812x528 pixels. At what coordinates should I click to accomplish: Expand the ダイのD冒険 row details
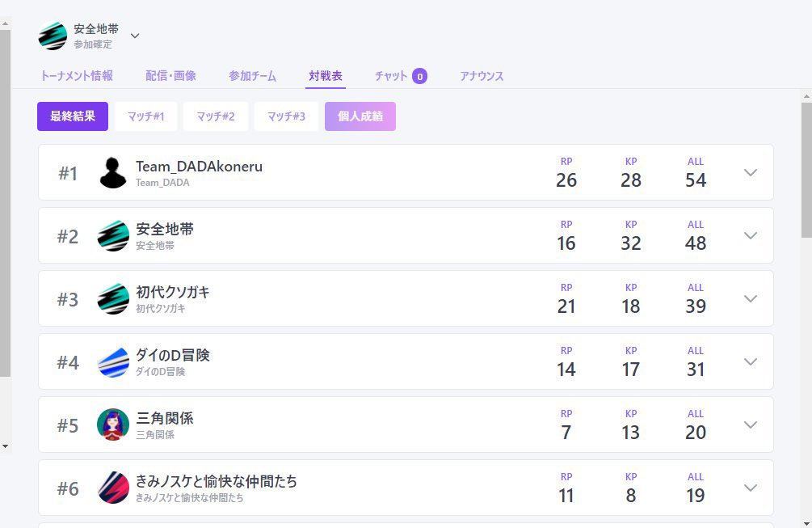coord(751,361)
